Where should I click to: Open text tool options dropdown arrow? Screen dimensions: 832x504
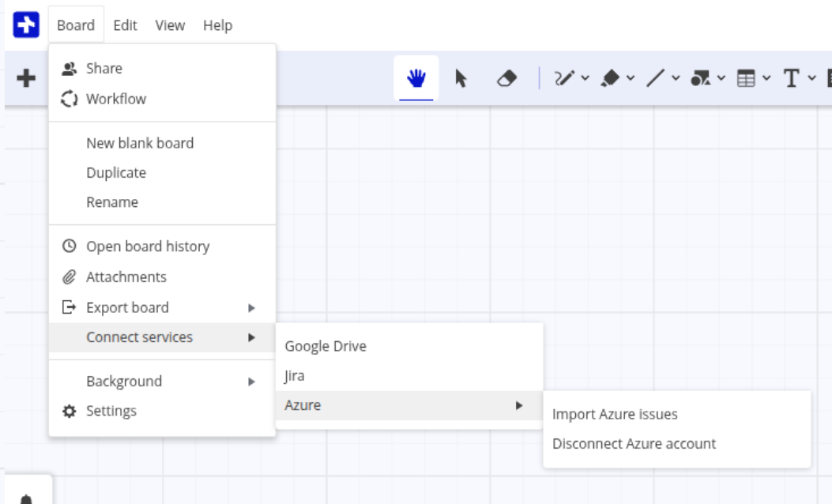pyautogui.click(x=811, y=78)
